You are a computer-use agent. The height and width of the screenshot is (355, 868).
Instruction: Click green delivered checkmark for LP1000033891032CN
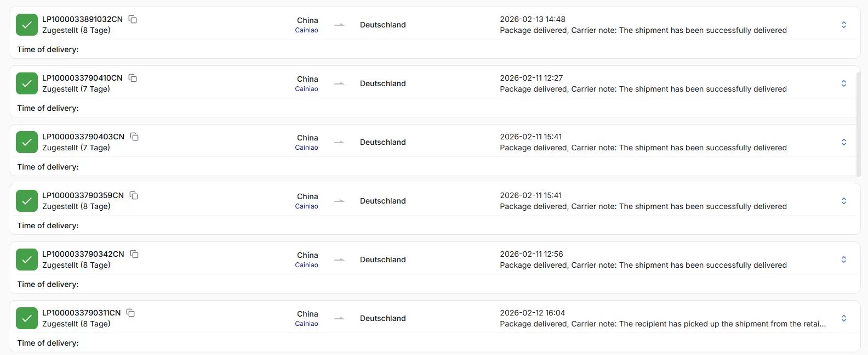(27, 25)
